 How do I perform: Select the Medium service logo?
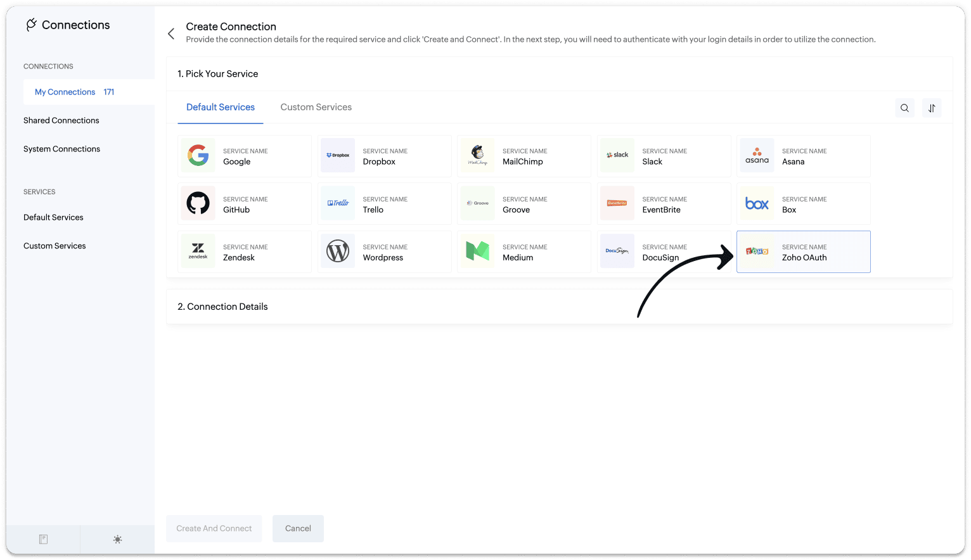coord(477,251)
